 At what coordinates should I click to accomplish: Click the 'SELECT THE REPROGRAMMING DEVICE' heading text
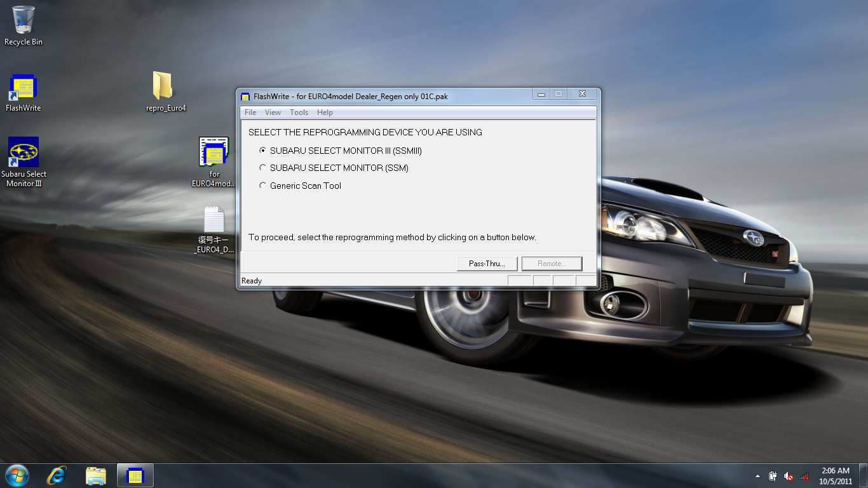(x=365, y=132)
